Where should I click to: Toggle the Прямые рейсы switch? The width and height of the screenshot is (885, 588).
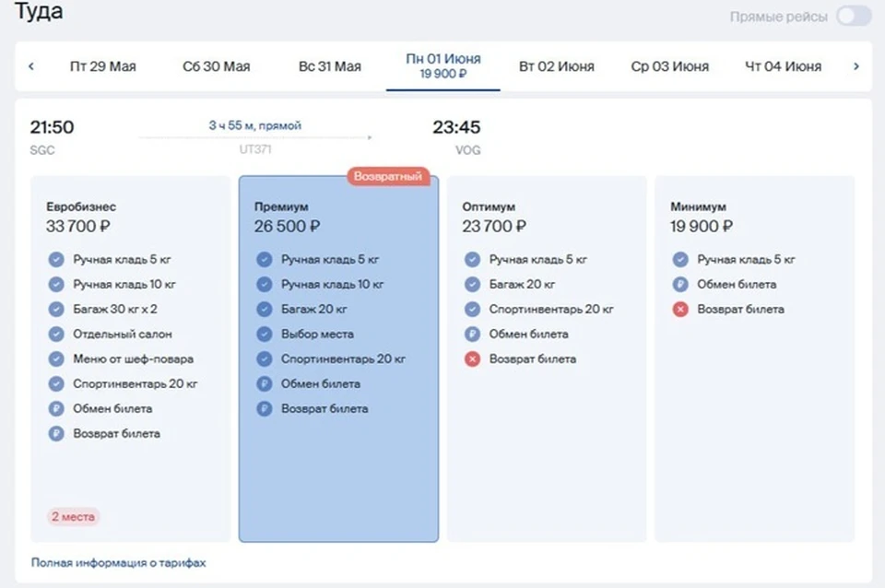tap(852, 17)
